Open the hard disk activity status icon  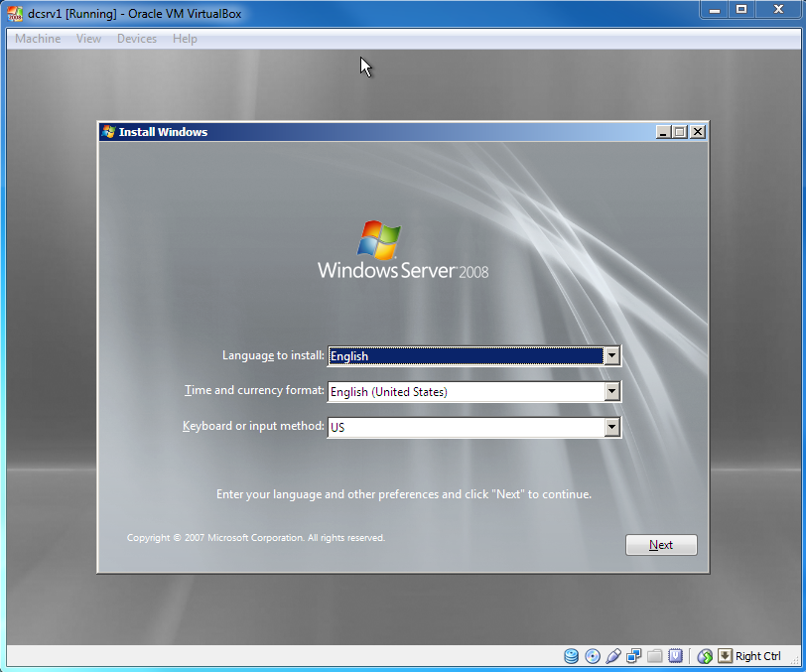click(571, 656)
